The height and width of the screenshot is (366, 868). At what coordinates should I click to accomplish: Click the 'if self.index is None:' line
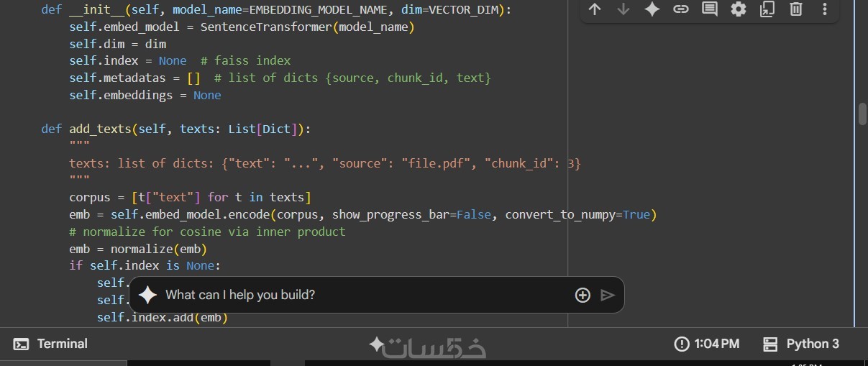click(x=145, y=266)
